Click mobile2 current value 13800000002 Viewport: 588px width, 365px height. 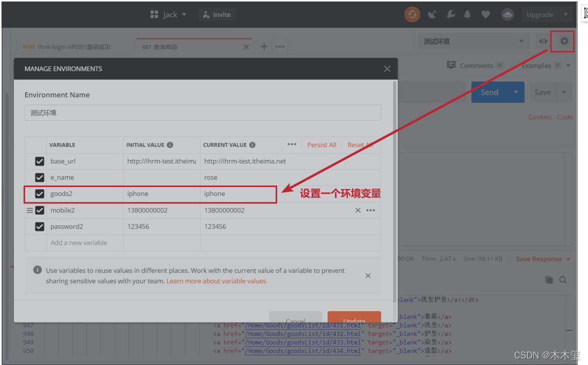[224, 210]
